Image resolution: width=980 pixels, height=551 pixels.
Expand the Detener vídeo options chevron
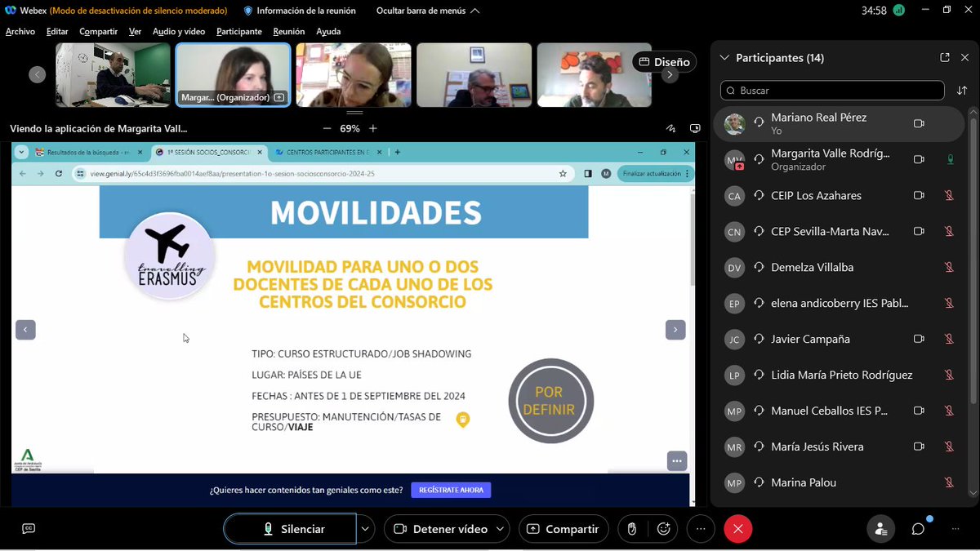502,529
